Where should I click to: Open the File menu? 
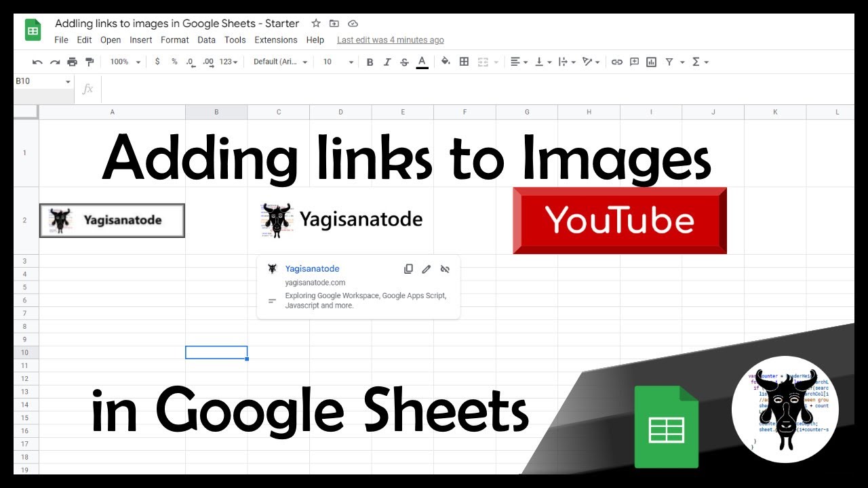pos(61,40)
